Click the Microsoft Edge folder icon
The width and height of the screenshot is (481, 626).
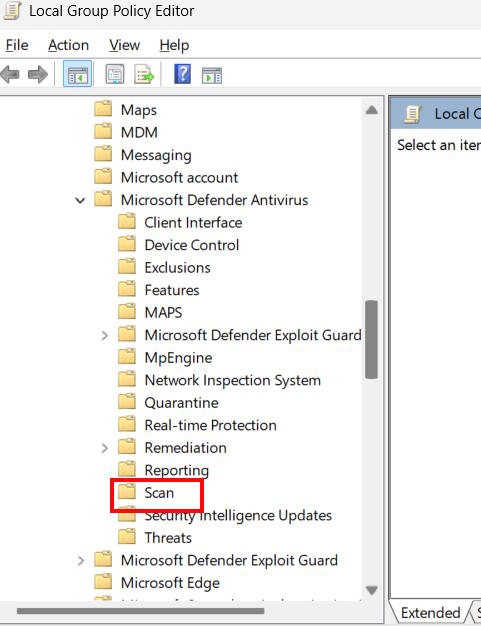pos(103,582)
